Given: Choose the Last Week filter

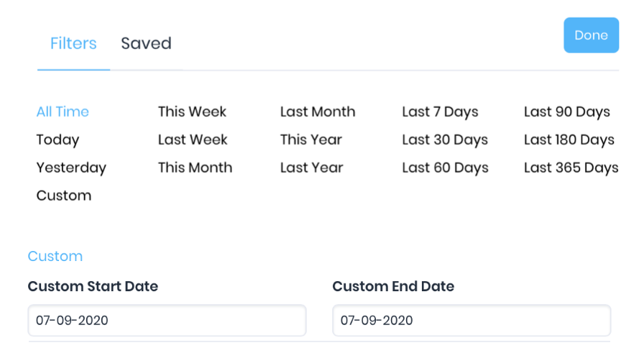Looking at the screenshot, I should (193, 140).
